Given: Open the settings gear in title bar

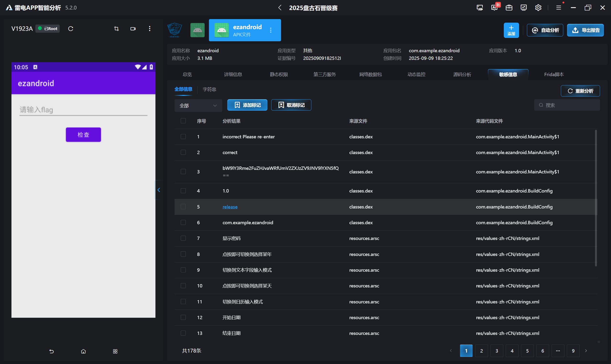Looking at the screenshot, I should [538, 8].
